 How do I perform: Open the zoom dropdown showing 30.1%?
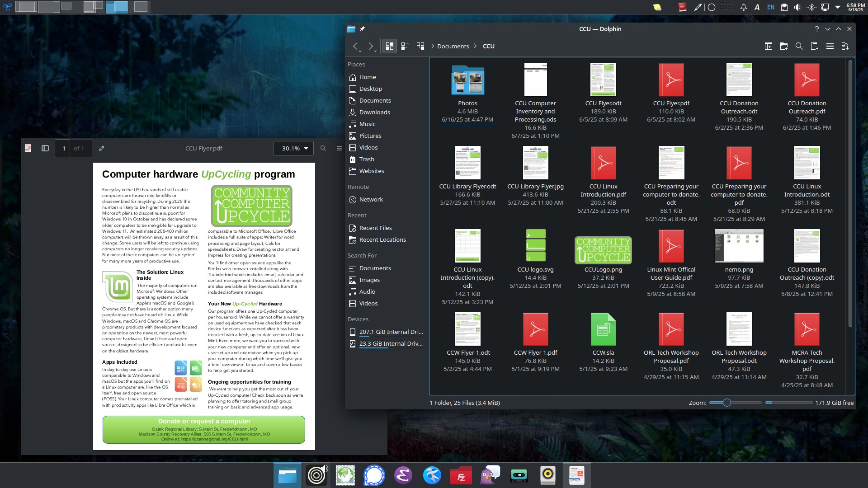point(293,148)
